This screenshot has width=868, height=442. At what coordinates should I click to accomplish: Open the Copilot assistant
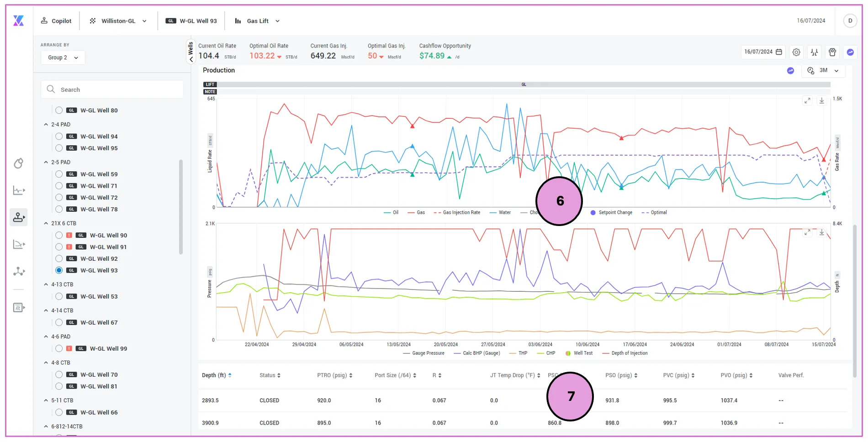pyautogui.click(x=56, y=21)
